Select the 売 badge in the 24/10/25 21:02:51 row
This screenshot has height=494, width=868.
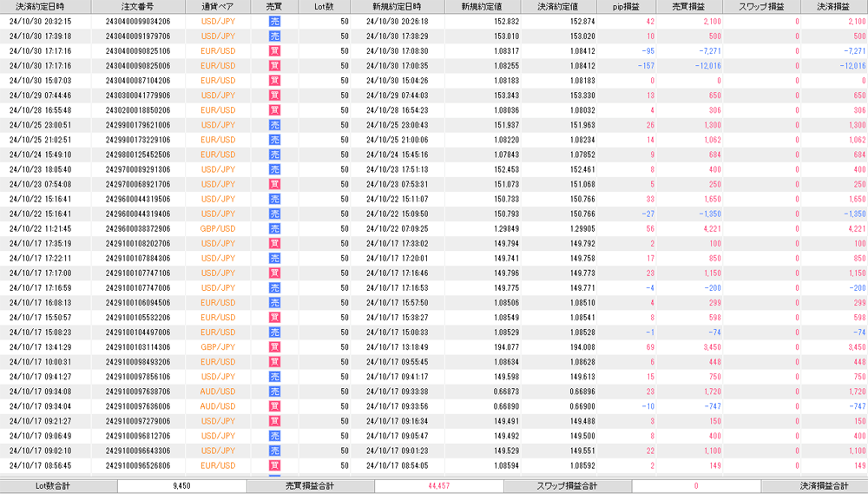tap(274, 140)
